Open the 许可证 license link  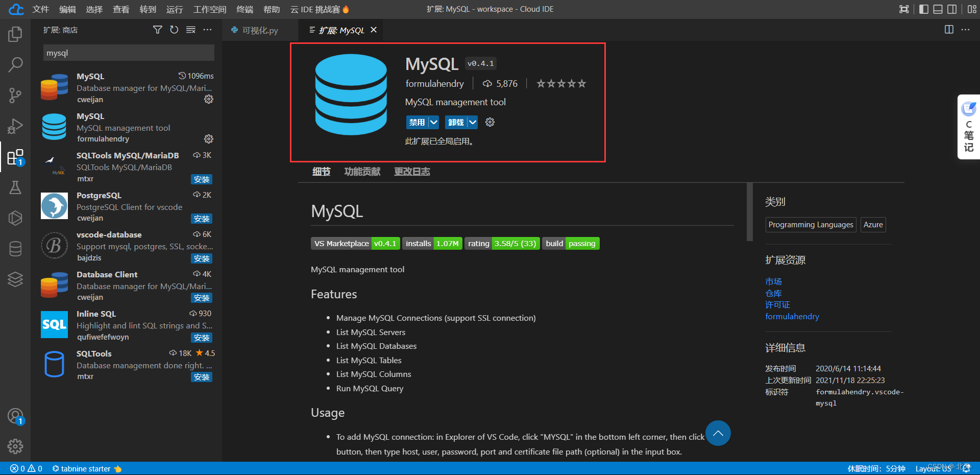[777, 304]
